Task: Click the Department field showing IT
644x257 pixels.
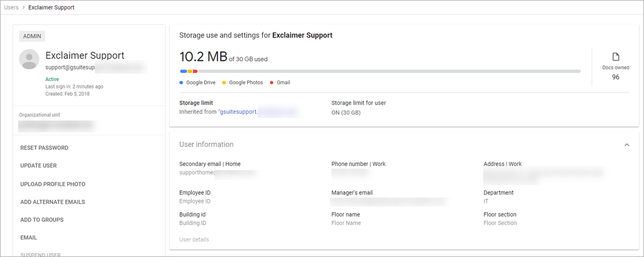Action: [x=486, y=201]
